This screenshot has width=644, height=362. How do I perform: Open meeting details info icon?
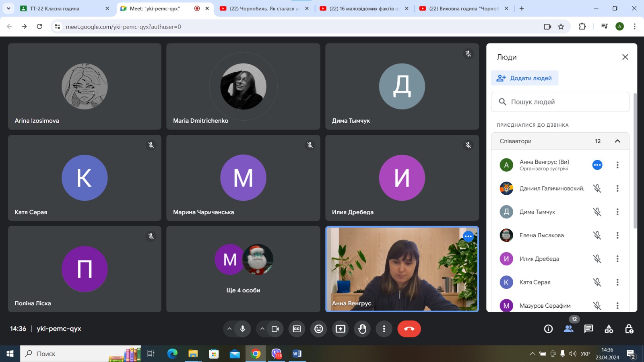[x=548, y=329]
